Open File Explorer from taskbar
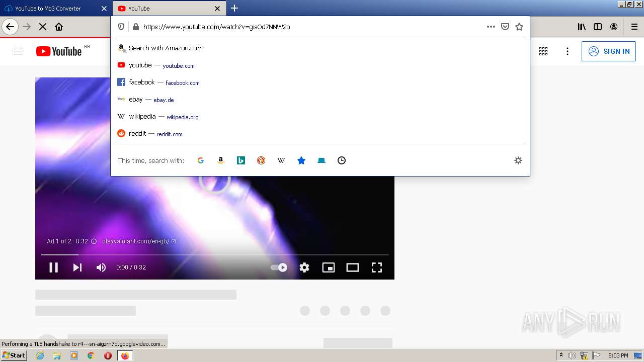The image size is (644, 362). 57,355
